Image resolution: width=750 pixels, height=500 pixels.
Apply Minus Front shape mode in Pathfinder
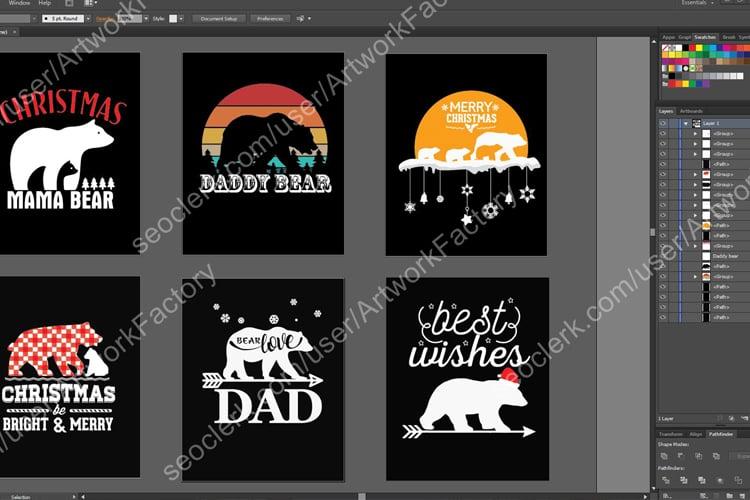coord(681,456)
